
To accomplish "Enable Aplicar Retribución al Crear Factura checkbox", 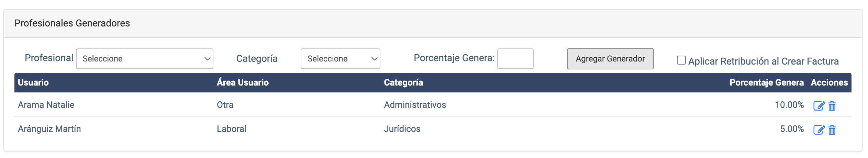I will [x=681, y=60].
